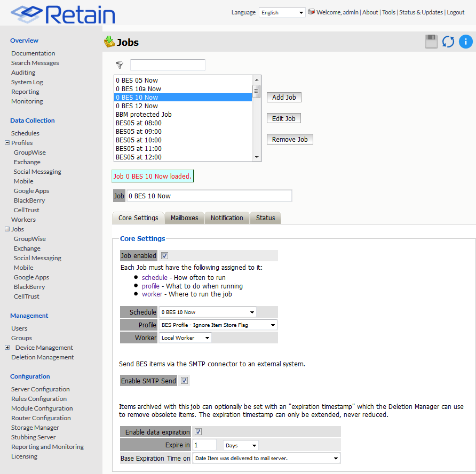
Task: Click the blue refresh arrows icon
Action: (x=448, y=42)
